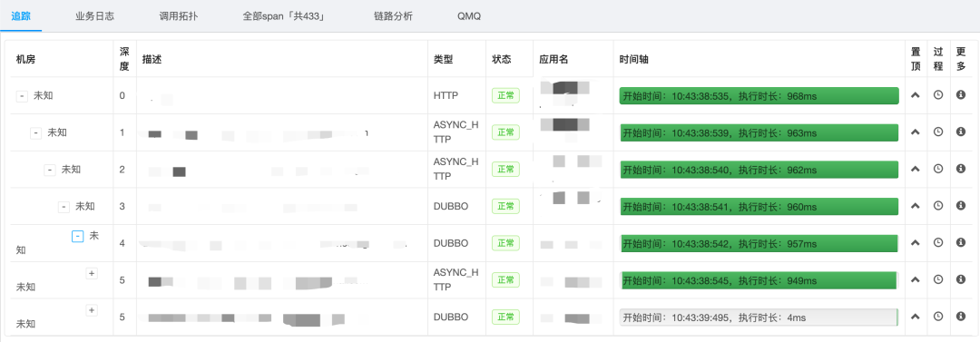980x342 pixels.
Task: Click the timeline bar with 执行时长 957ms
Action: [x=759, y=243]
